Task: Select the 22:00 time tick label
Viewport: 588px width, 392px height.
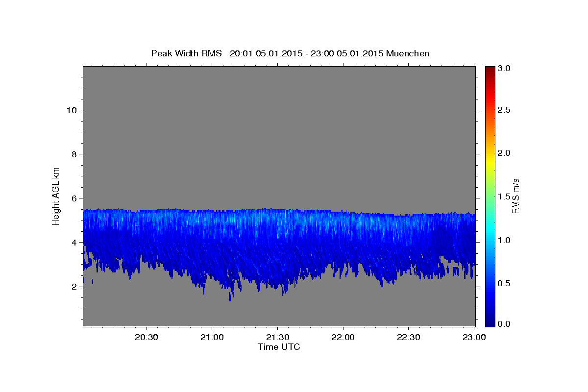Action: click(x=343, y=338)
